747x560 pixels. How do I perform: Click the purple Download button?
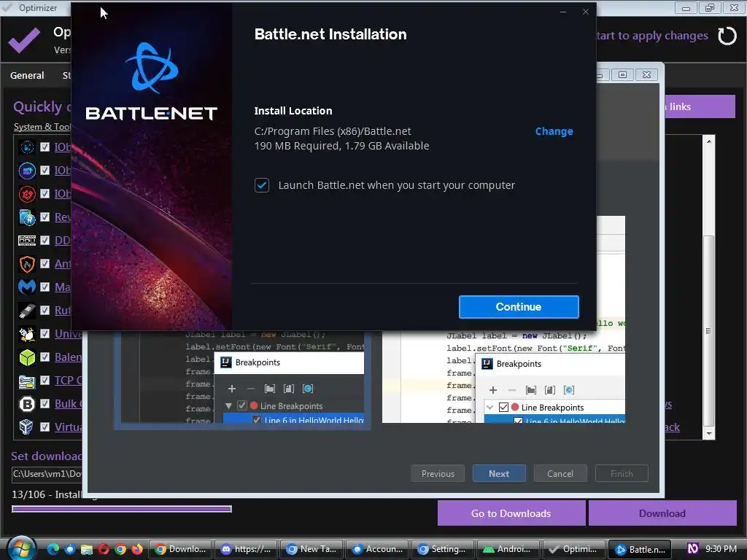tap(662, 513)
